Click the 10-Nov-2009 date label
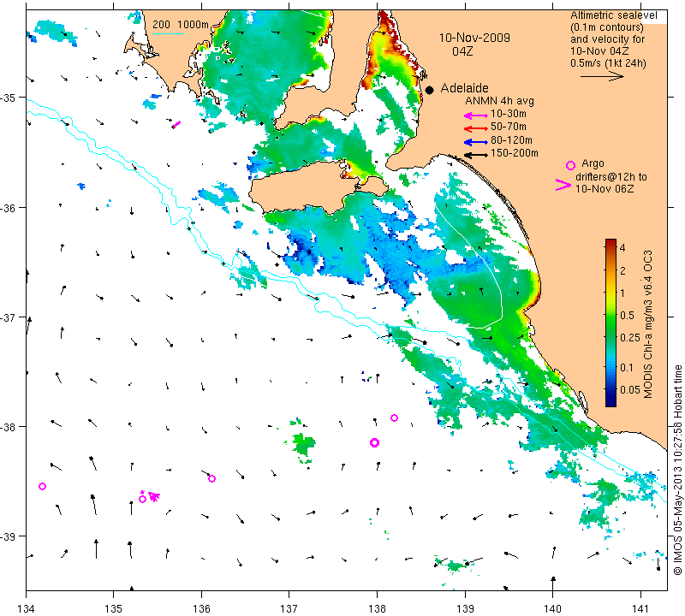This screenshot has width=685, height=616. point(474,38)
